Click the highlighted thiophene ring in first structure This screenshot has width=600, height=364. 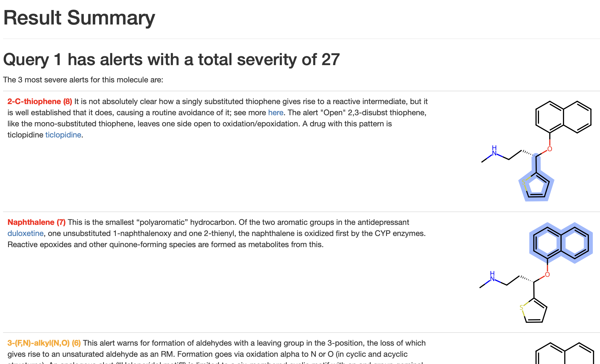[x=536, y=186]
